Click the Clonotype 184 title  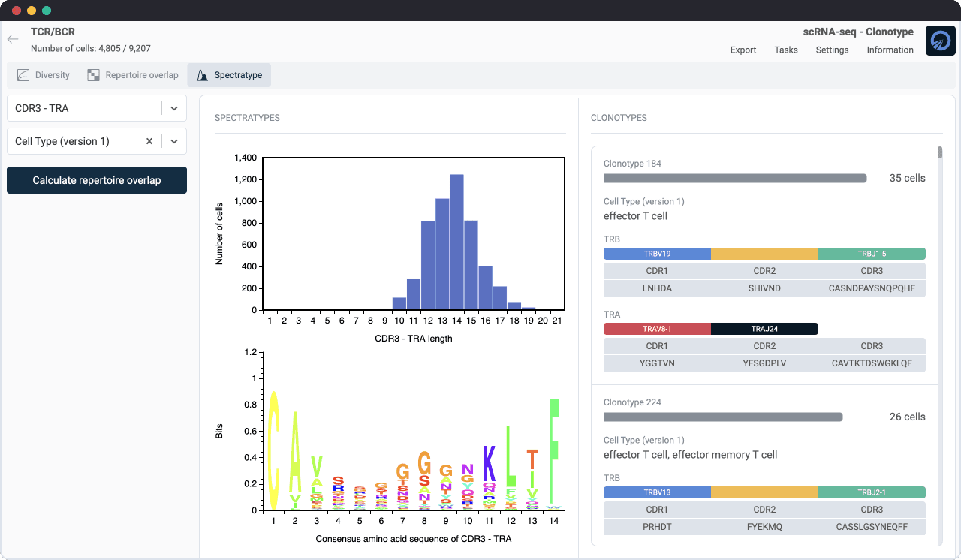(x=632, y=164)
